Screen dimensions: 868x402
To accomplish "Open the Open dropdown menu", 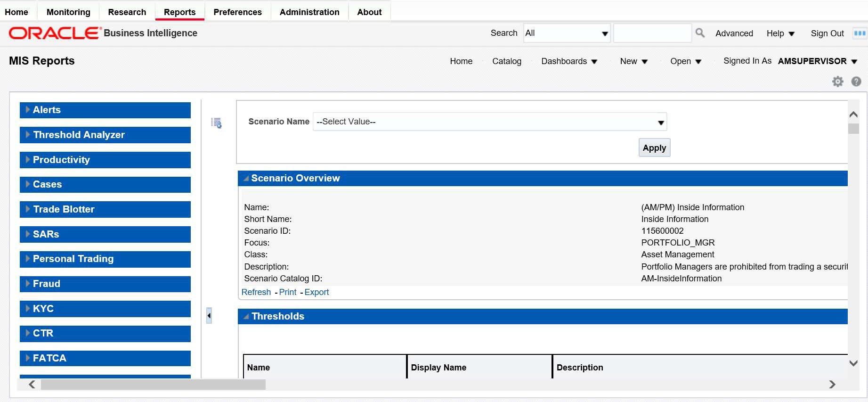I will click(686, 61).
